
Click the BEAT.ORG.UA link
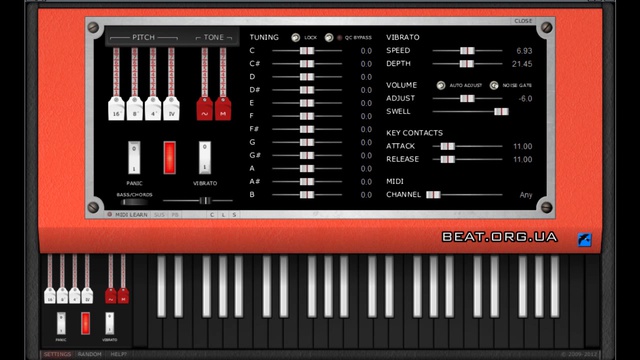500,237
